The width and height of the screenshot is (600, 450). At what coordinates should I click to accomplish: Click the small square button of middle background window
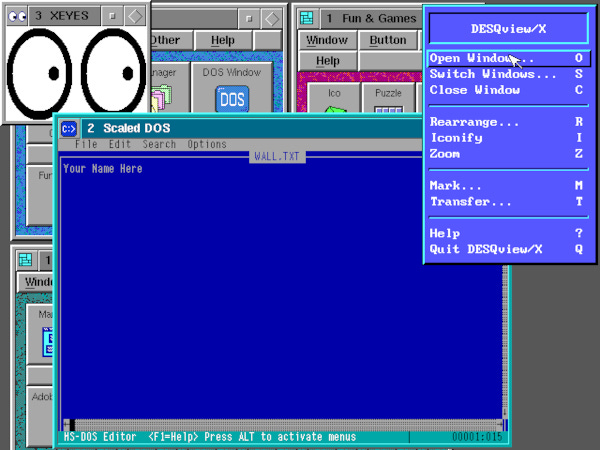click(x=249, y=18)
